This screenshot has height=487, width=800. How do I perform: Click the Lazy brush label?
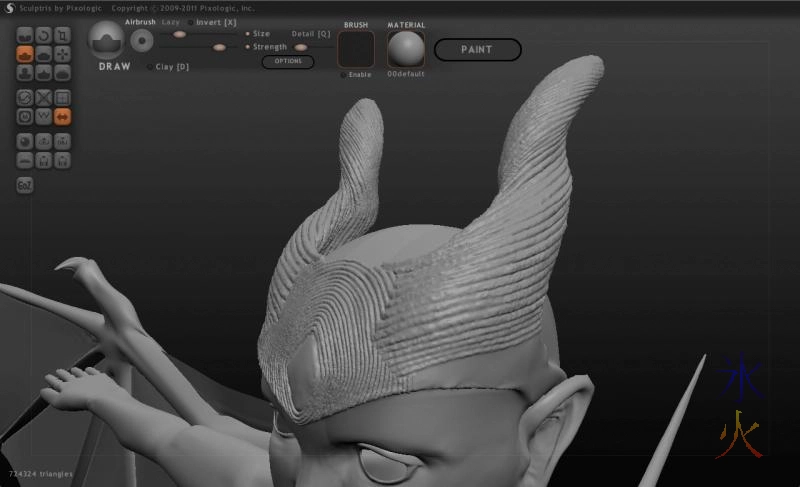click(x=172, y=22)
